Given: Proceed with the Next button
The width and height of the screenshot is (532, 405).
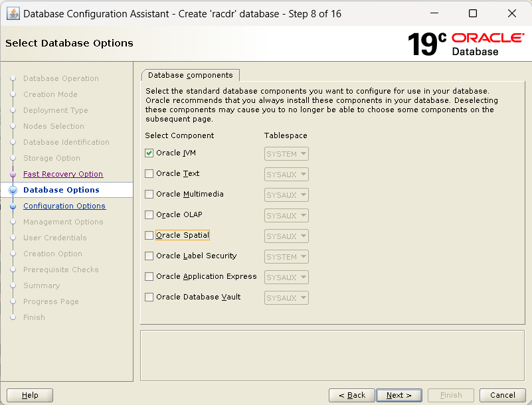Looking at the screenshot, I should 399,395.
